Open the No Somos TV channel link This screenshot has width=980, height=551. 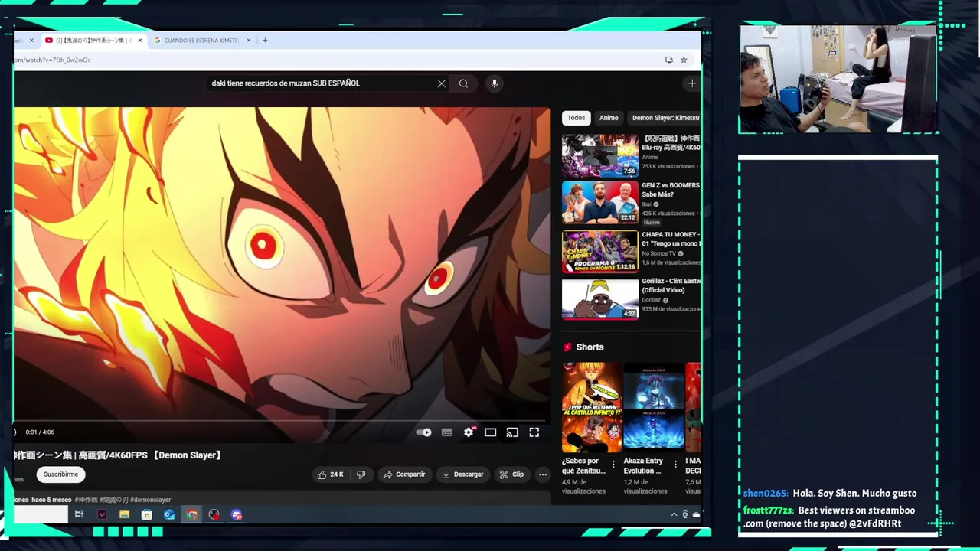point(658,253)
